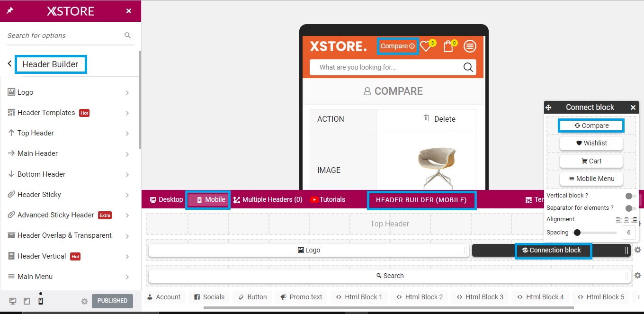Go back from Header Builder section

click(x=9, y=64)
